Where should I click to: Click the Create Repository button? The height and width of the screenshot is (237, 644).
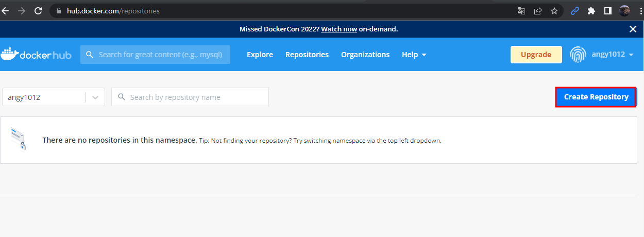[x=596, y=97]
